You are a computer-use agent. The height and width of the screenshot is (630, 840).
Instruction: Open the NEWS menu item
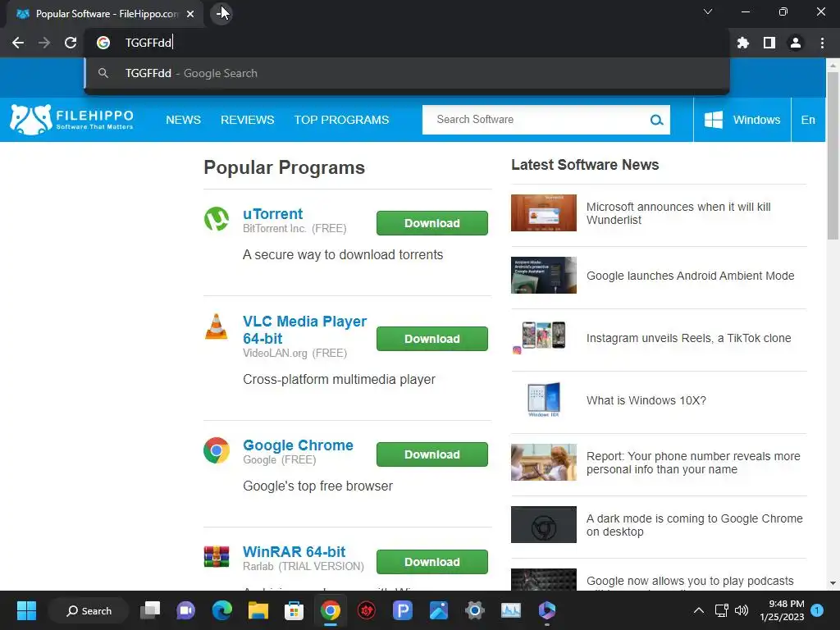point(183,120)
